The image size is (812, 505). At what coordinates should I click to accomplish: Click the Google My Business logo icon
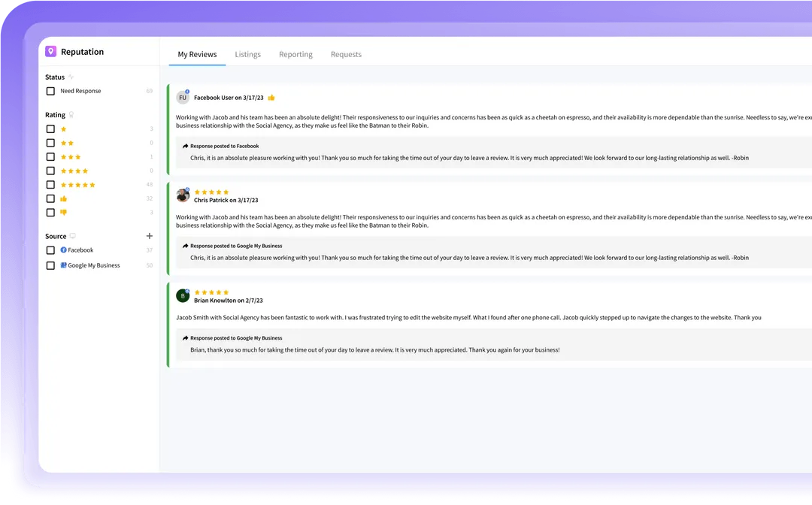[x=64, y=265]
